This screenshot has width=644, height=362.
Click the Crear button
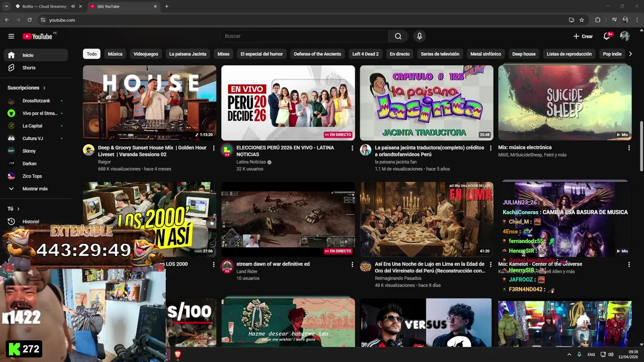[x=583, y=36]
